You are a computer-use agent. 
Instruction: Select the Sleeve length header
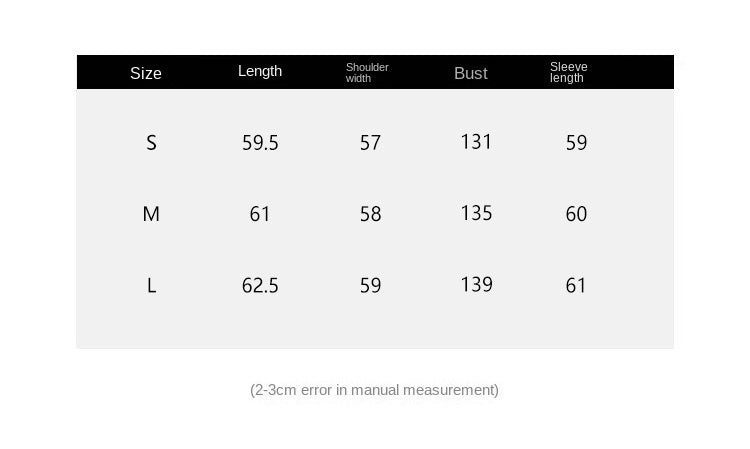569,72
